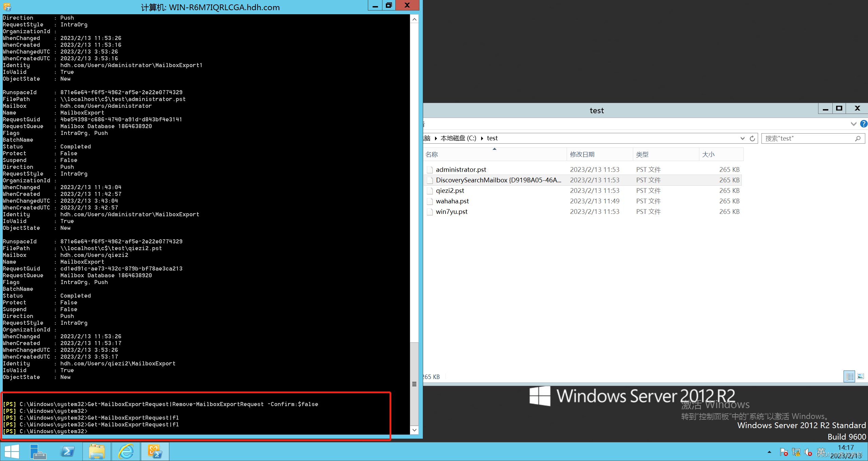Click the console scroll down arrow

(x=414, y=430)
